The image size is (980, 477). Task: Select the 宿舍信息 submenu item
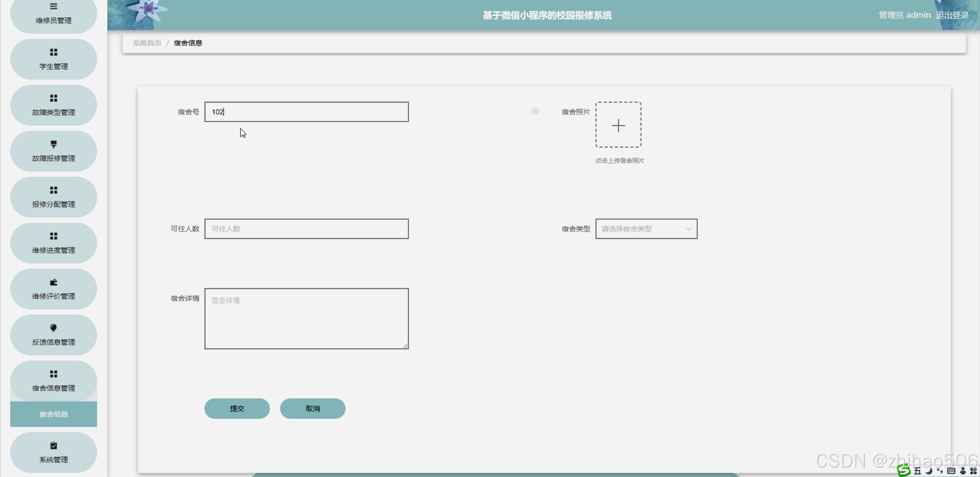click(x=54, y=414)
